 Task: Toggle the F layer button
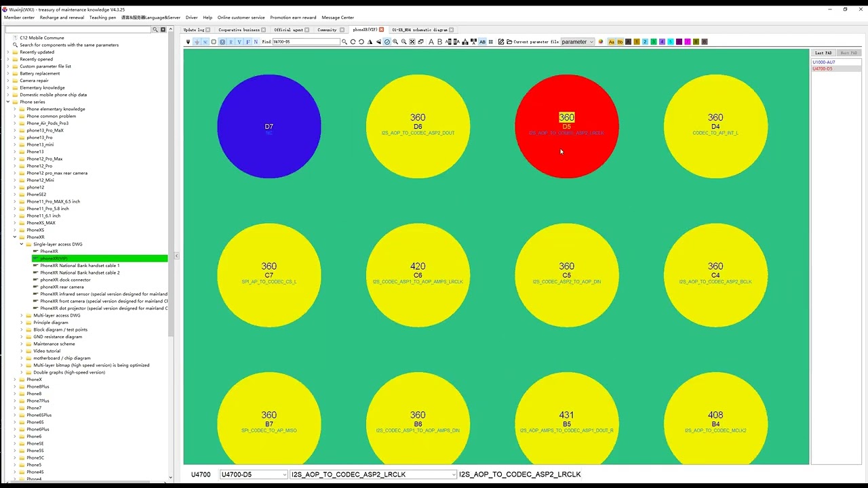click(248, 41)
